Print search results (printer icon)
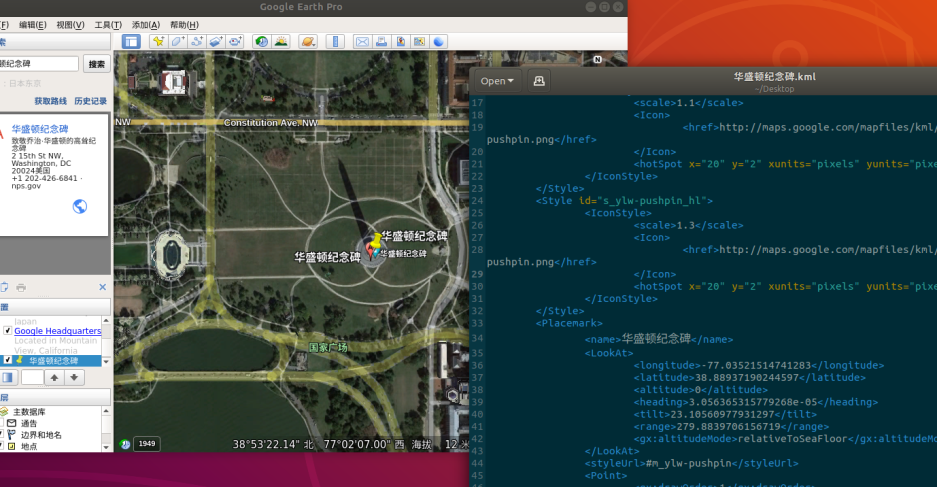Image resolution: width=937 pixels, height=487 pixels. pos(21,287)
